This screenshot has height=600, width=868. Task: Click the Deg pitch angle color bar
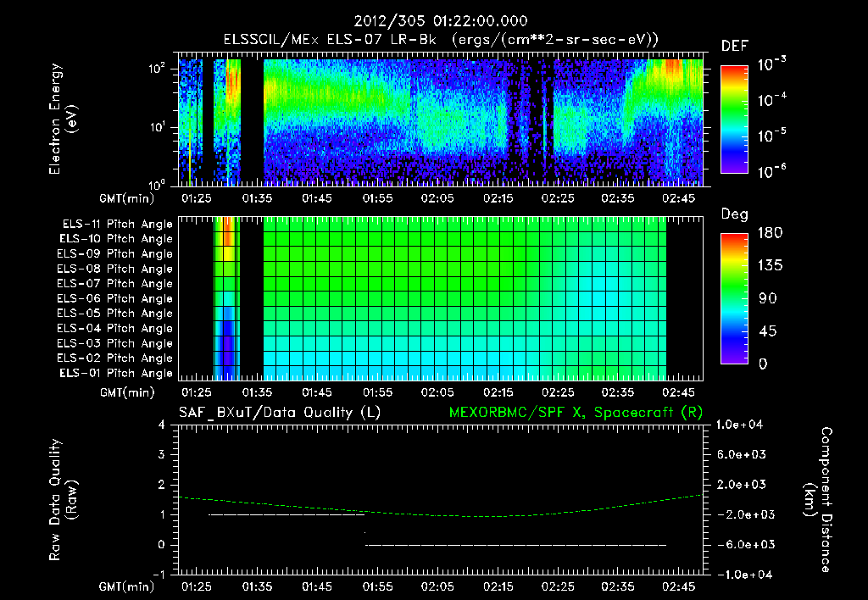coord(734,298)
